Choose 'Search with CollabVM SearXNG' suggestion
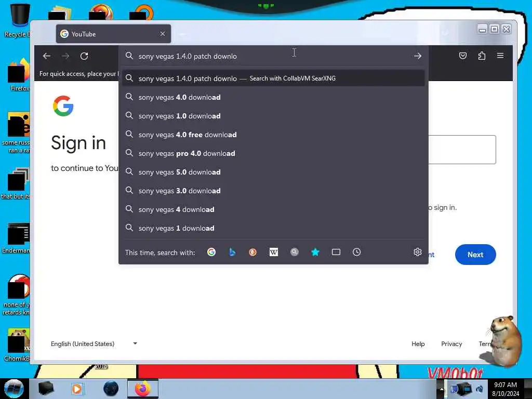This screenshot has height=399, width=532. click(273, 78)
